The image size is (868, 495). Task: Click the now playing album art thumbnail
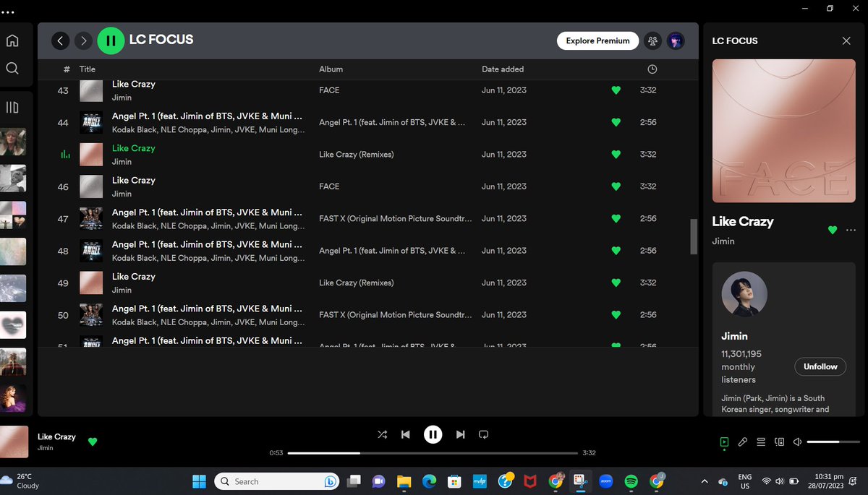pos(14,442)
